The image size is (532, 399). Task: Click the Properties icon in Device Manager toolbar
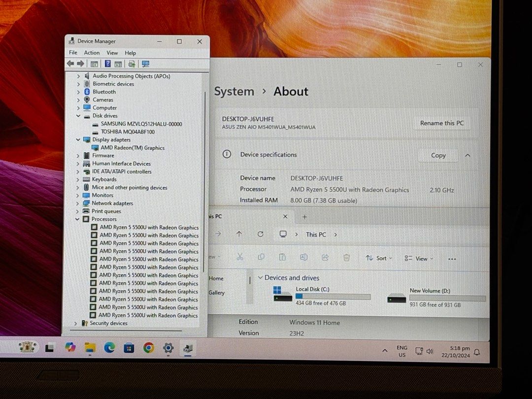[117, 63]
